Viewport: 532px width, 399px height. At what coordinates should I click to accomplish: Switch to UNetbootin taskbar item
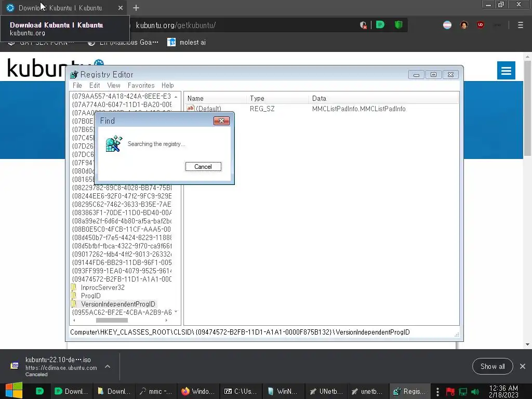326,391
